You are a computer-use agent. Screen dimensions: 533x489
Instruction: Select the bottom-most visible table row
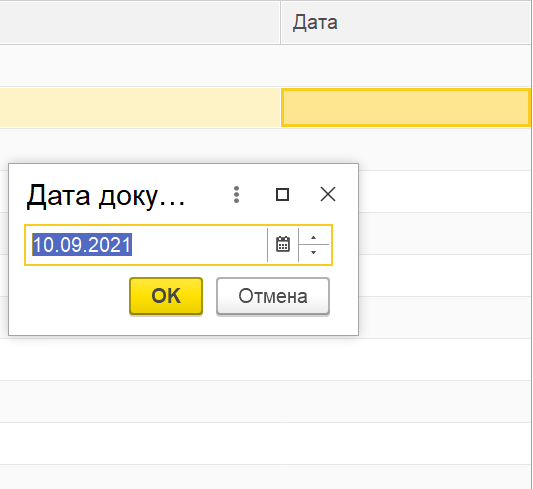[265, 477]
